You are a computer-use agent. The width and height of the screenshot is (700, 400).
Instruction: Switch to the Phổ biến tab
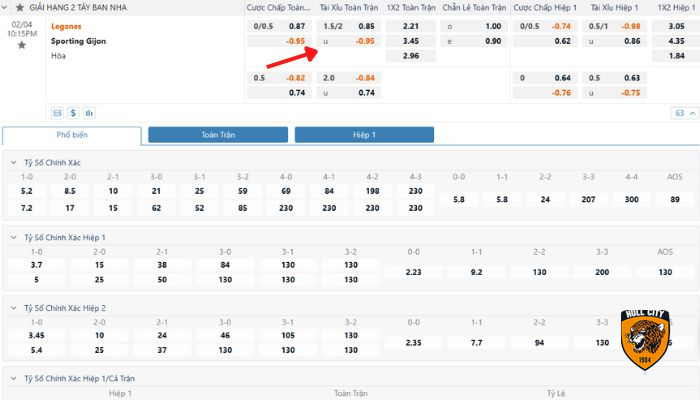(x=71, y=134)
